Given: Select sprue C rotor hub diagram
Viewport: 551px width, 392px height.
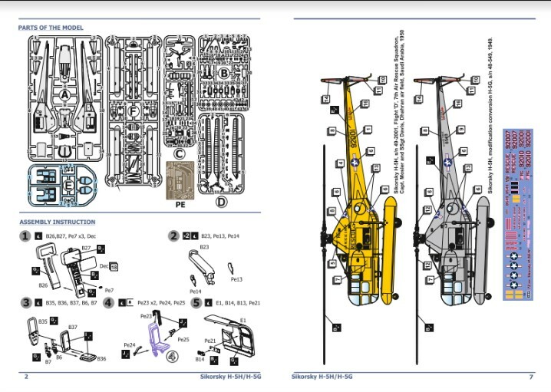Looking at the screenshot, I should coord(180,91).
